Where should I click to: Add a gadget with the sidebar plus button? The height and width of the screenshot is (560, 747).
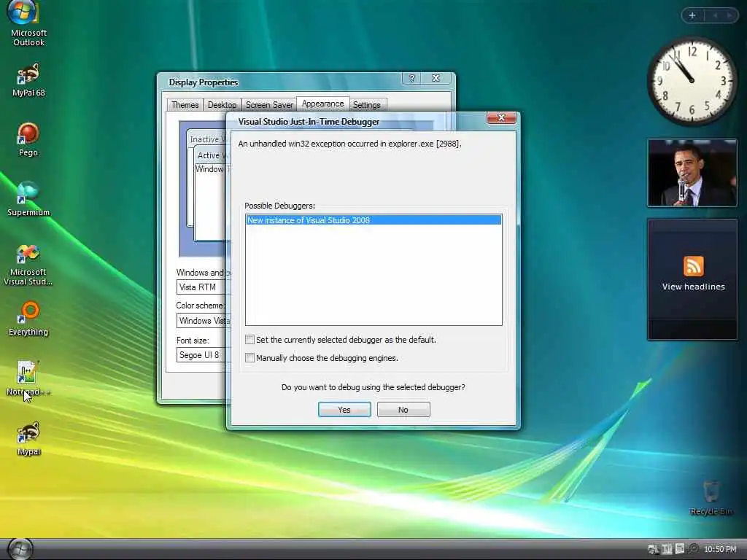pyautogui.click(x=692, y=15)
